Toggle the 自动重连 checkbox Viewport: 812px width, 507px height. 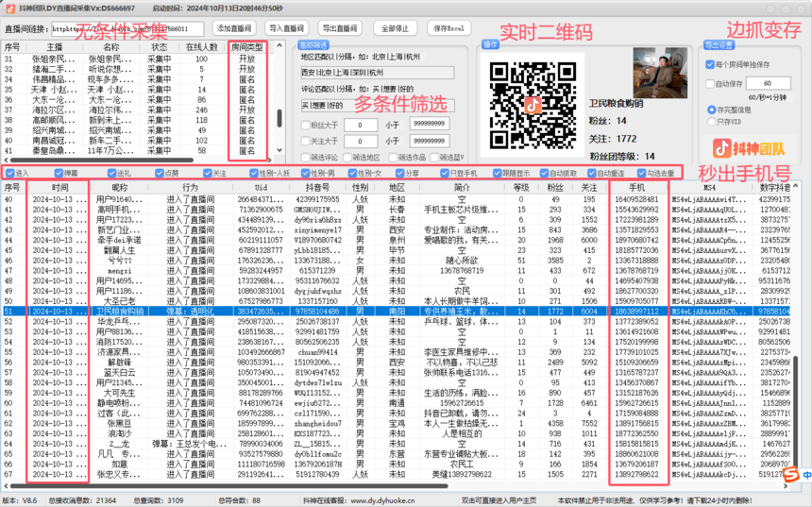(592, 173)
